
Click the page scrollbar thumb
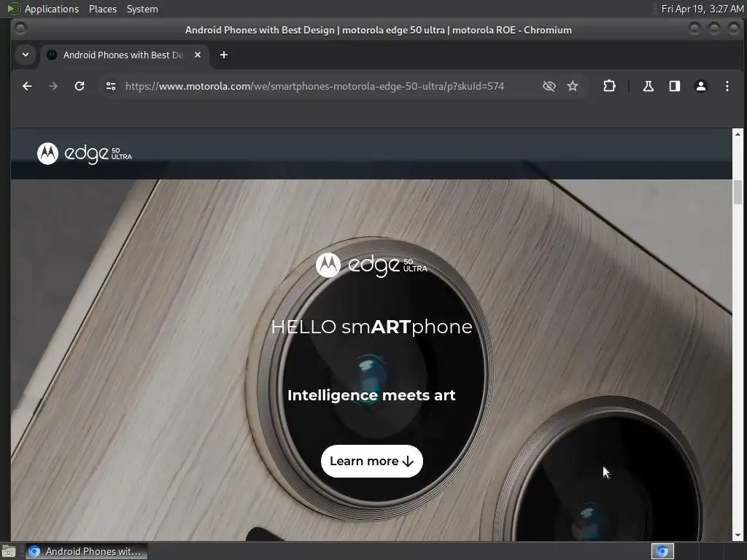click(x=738, y=192)
